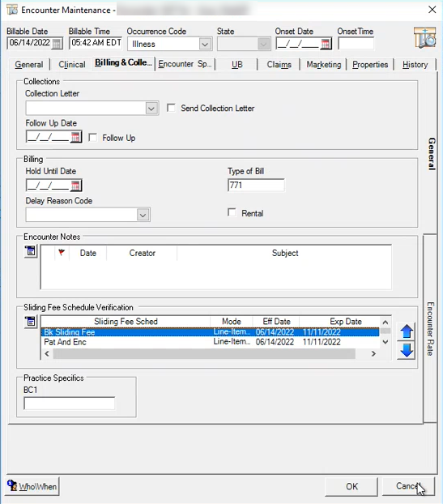
Task: Enable the Send Collection Letter checkbox
Action: (x=171, y=108)
